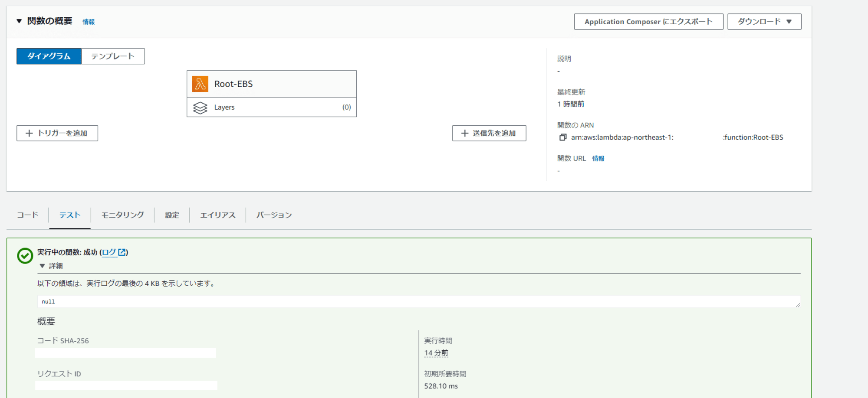Collapse the 関数の概要 section triangle
The width and height of the screenshot is (868, 398).
pos(19,21)
